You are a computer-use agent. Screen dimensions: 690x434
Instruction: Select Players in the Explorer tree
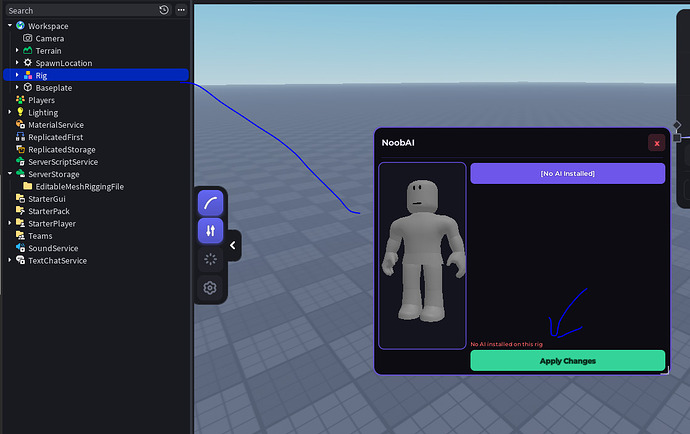(41, 100)
